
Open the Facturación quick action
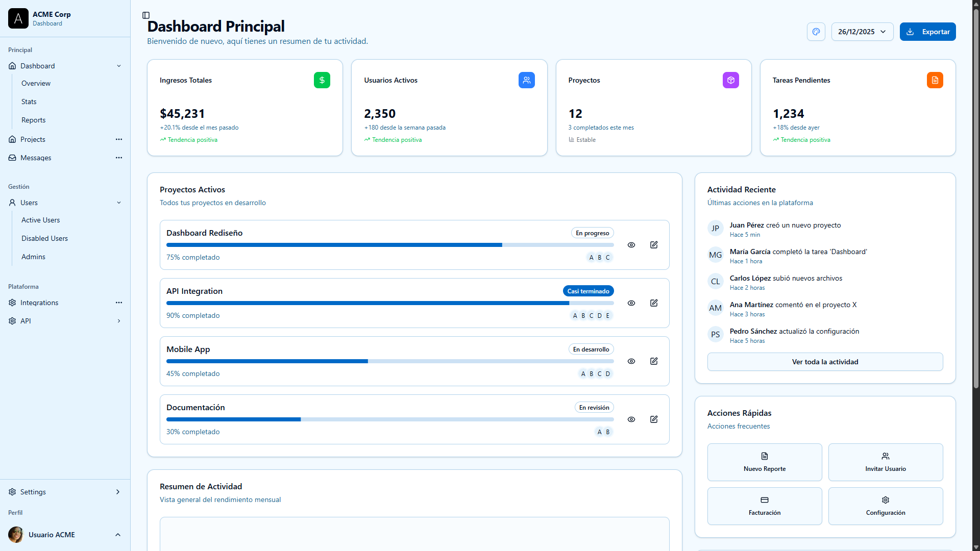tap(764, 506)
